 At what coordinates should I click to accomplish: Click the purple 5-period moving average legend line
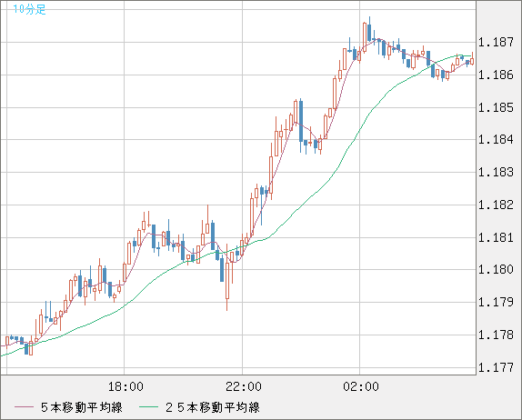coord(24,407)
